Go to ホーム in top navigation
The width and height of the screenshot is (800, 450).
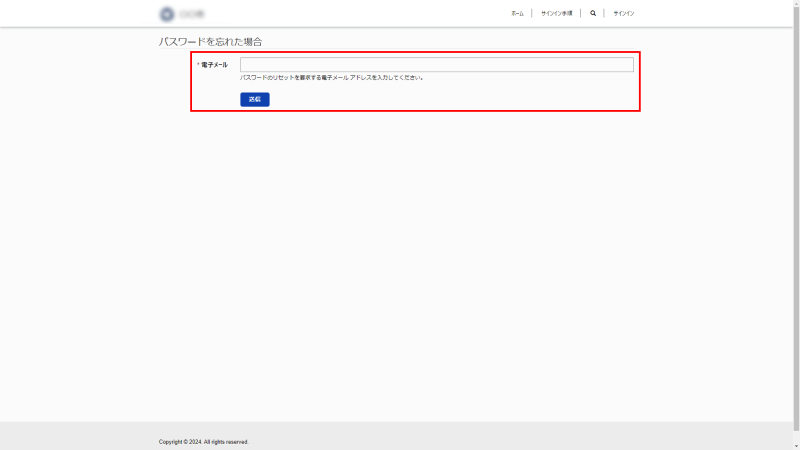517,14
